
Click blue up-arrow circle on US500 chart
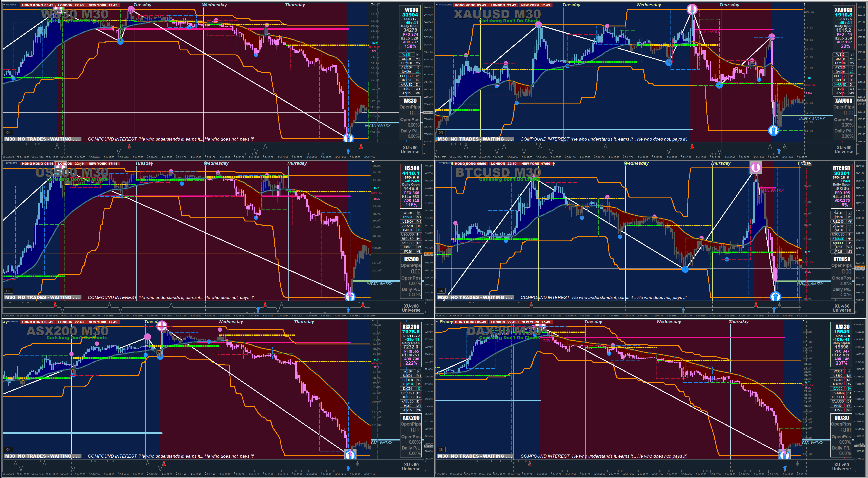pos(350,296)
